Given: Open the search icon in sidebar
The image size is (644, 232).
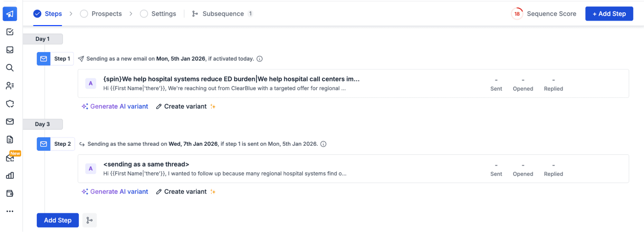Looking at the screenshot, I should [x=10, y=68].
